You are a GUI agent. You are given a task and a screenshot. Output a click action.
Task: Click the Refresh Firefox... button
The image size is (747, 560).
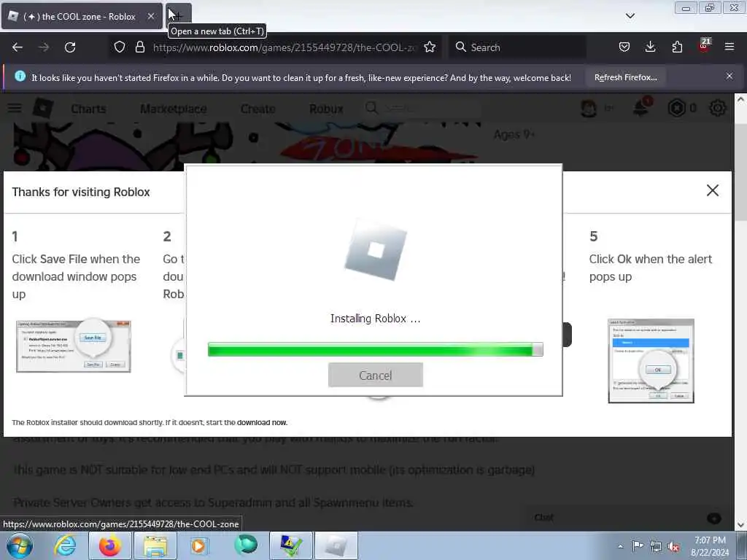pos(625,77)
